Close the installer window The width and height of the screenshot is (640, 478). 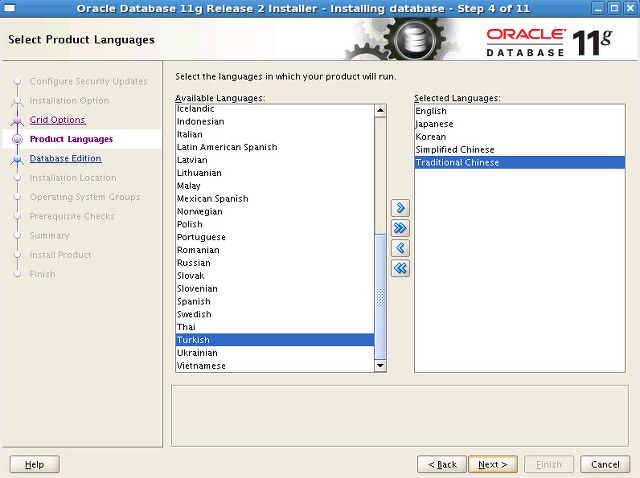click(x=630, y=8)
